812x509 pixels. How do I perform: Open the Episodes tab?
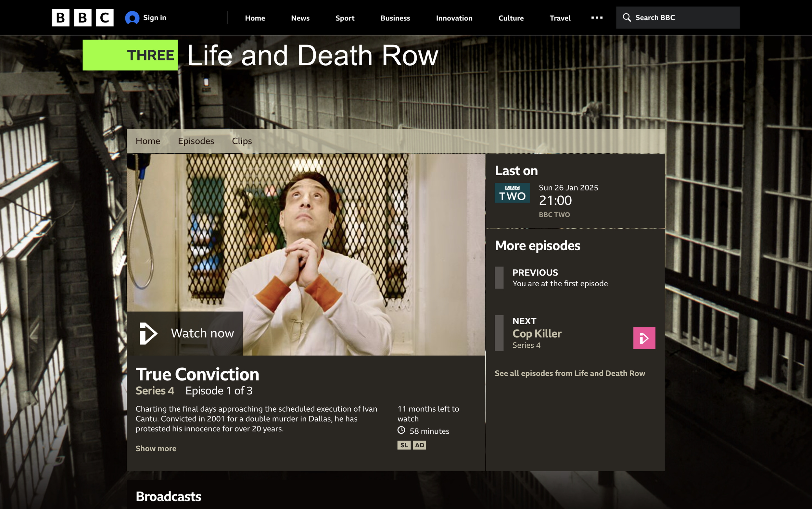[196, 141]
